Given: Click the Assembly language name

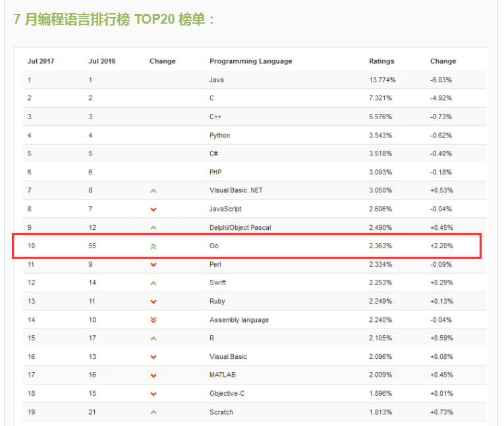Looking at the screenshot, I should [x=238, y=319].
